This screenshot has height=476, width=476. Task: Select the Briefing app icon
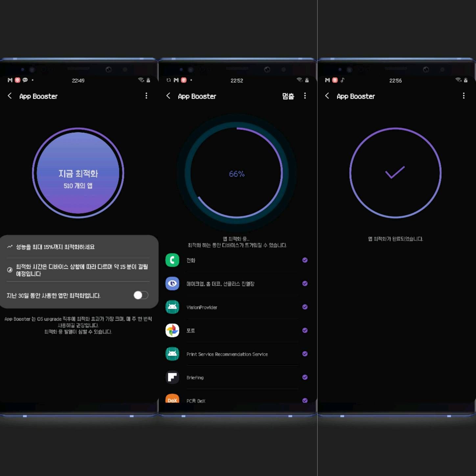pyautogui.click(x=172, y=377)
